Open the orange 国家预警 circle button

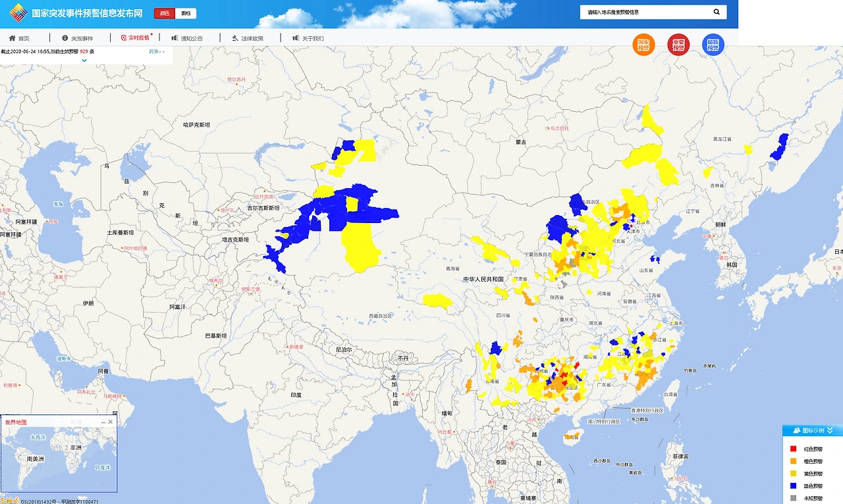pos(643,45)
